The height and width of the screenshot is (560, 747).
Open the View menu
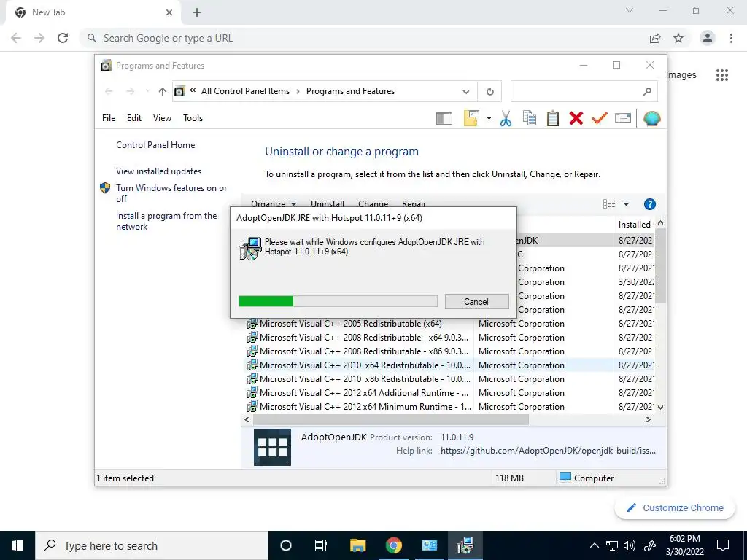pyautogui.click(x=162, y=118)
